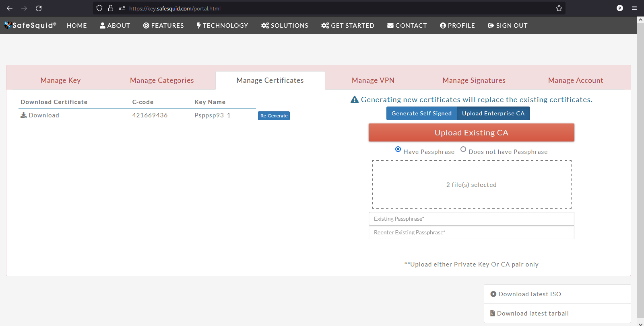The image size is (644, 326).
Task: Open the FEATURES navigation item
Action: click(163, 25)
